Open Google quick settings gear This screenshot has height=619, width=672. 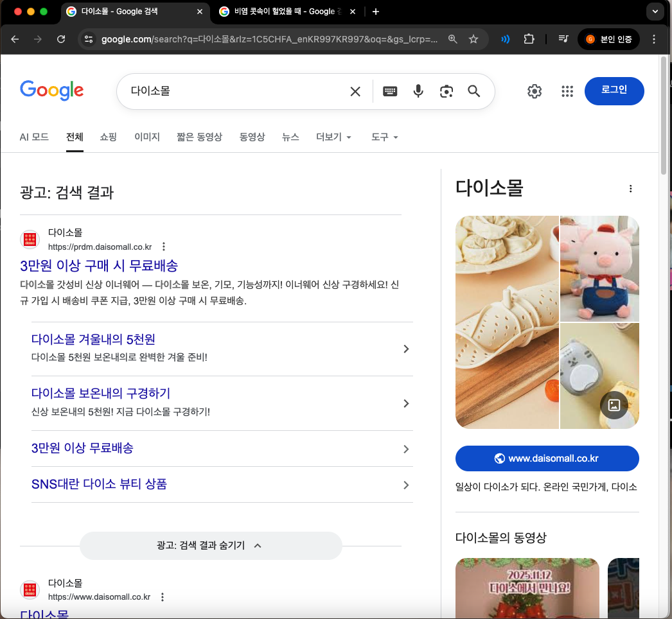pyautogui.click(x=535, y=91)
